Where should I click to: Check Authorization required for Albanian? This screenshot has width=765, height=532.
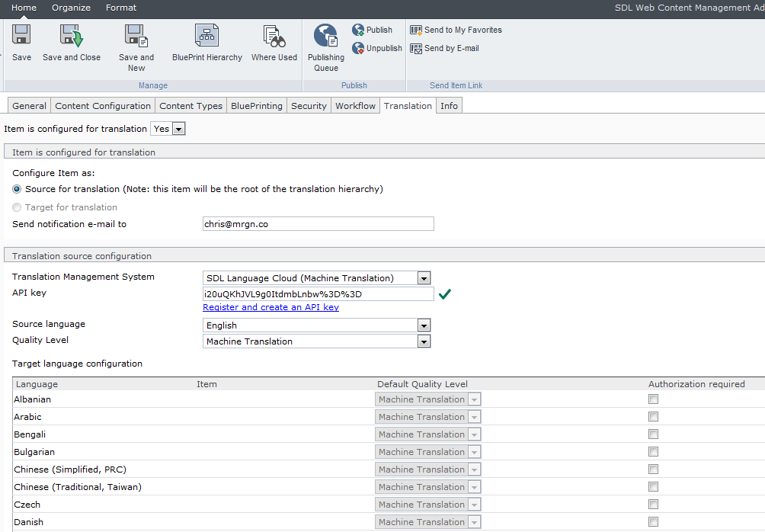click(653, 399)
